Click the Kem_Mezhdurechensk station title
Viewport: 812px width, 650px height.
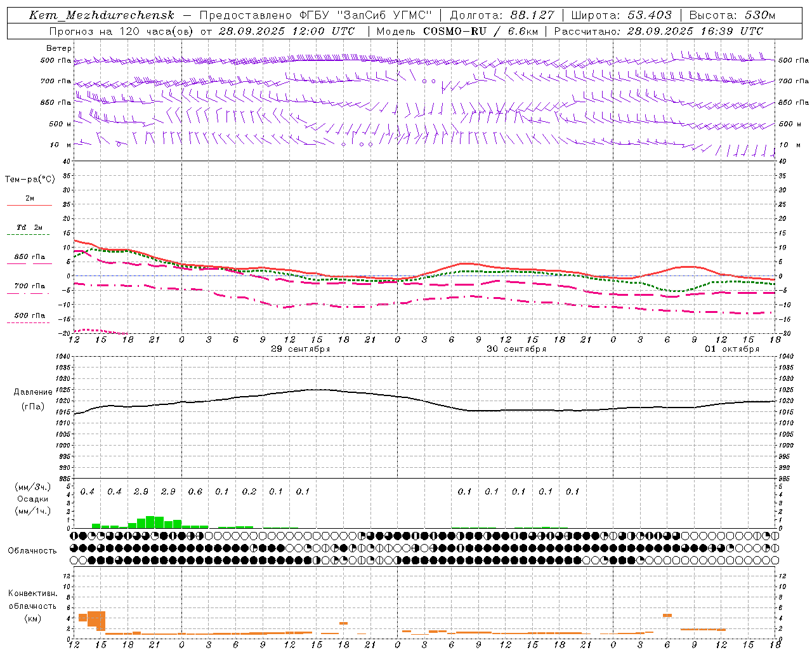[x=101, y=15]
